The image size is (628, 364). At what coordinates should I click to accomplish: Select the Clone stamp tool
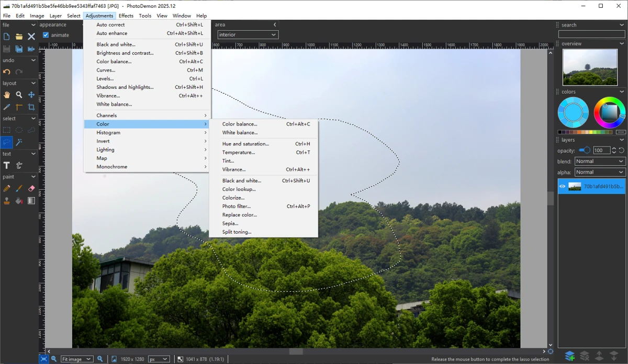click(x=6, y=200)
